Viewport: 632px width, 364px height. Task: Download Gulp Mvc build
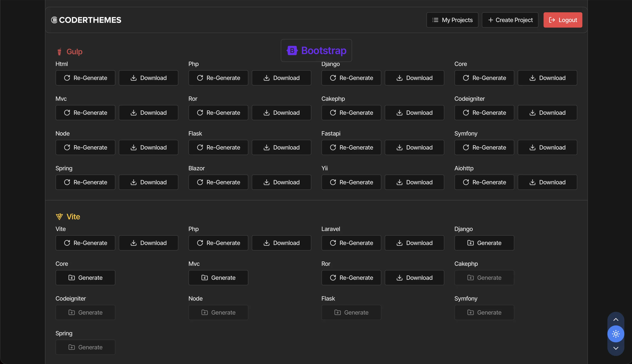148,112
